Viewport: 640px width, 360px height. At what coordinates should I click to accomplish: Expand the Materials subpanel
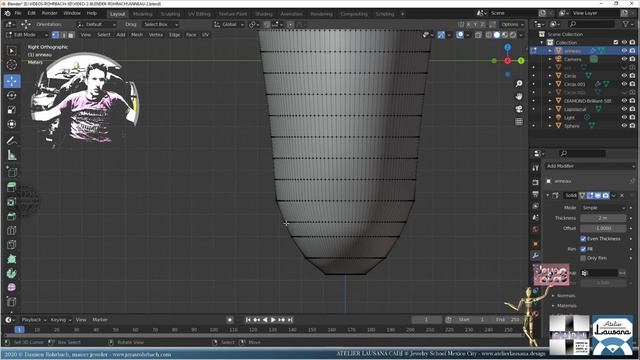click(x=567, y=306)
